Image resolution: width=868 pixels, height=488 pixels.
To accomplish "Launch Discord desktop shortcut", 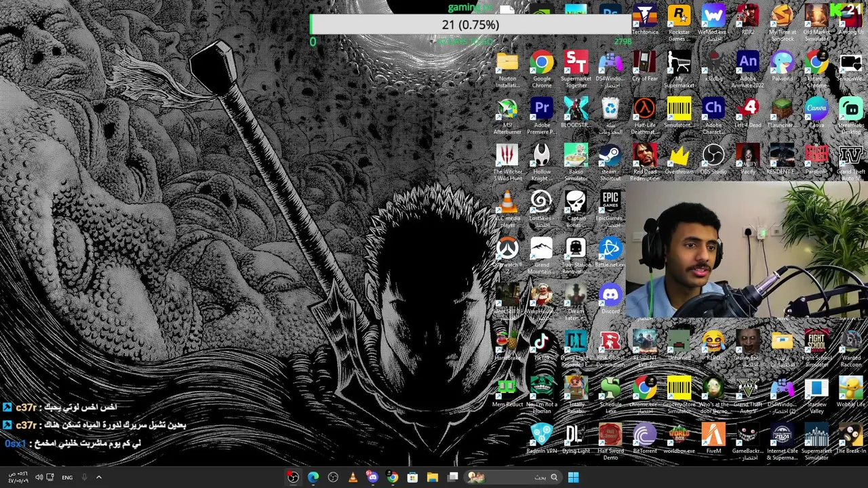I will [610, 300].
